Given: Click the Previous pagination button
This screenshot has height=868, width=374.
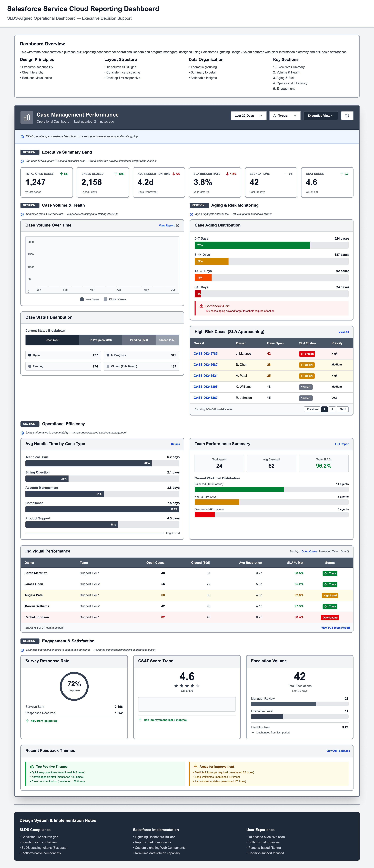Looking at the screenshot, I should point(312,409).
